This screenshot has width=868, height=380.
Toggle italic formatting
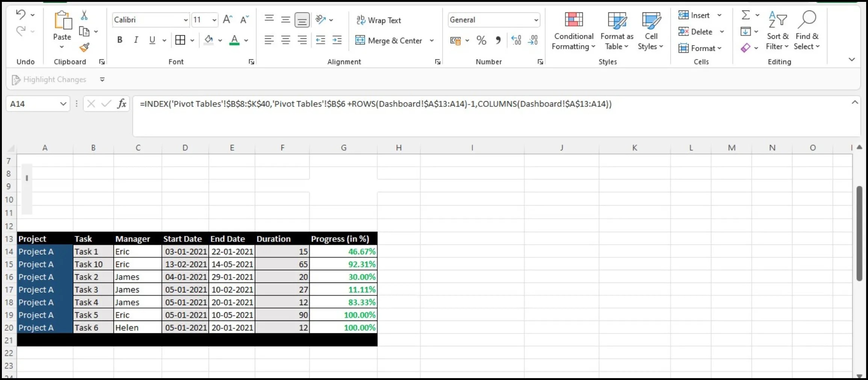click(x=136, y=40)
